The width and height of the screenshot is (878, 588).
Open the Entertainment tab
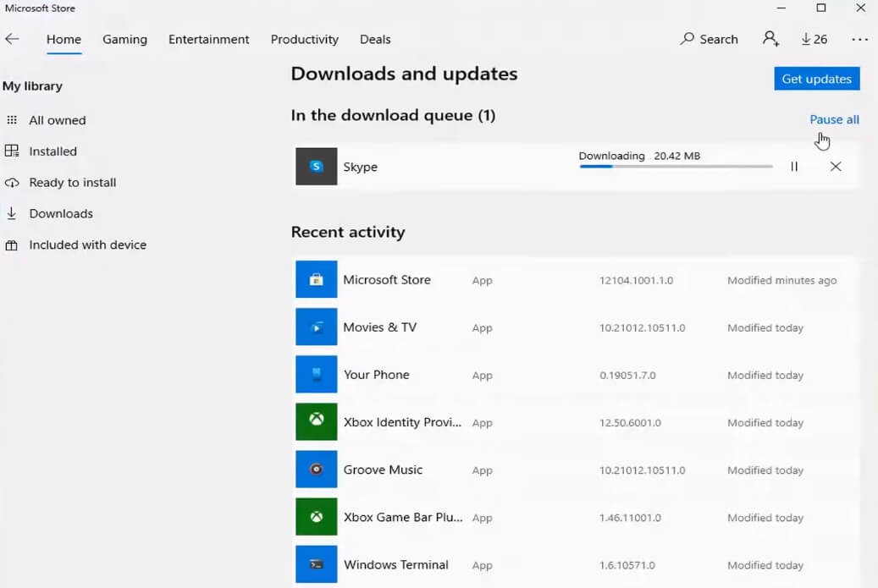click(209, 39)
